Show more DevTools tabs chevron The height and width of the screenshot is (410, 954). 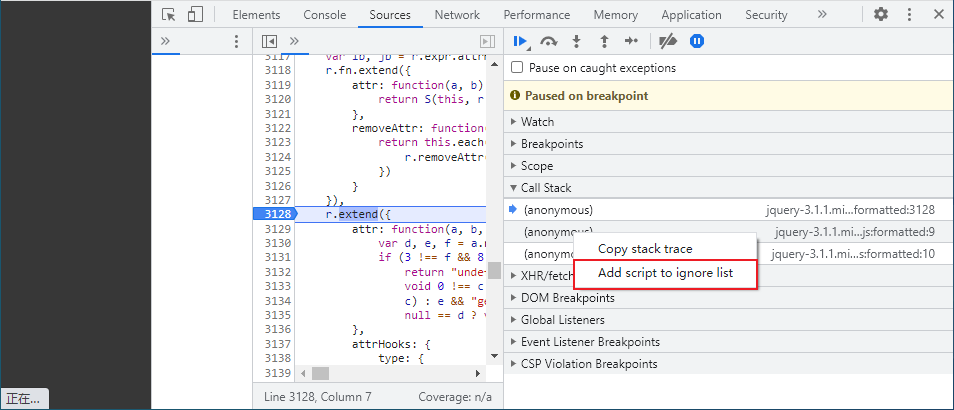(821, 15)
